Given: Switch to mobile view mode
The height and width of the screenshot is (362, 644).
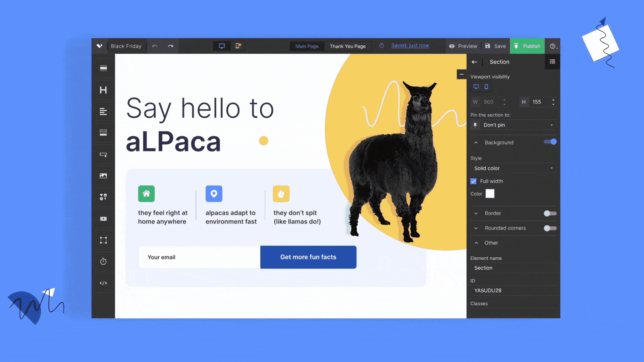Looking at the screenshot, I should pyautogui.click(x=238, y=46).
